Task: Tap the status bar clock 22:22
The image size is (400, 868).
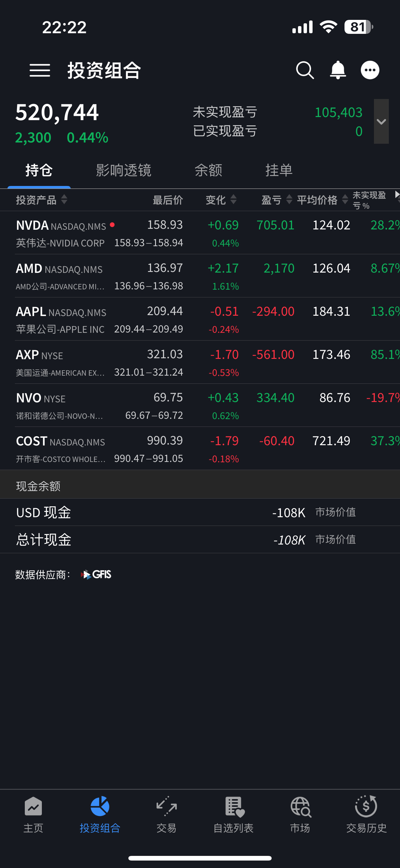Action: click(64, 27)
